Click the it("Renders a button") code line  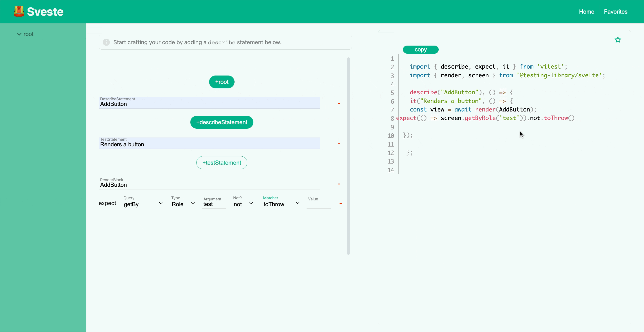(x=461, y=101)
